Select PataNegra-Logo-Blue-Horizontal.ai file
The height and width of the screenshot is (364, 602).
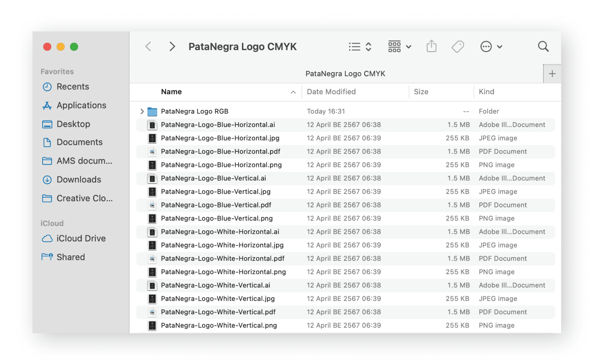[x=218, y=125]
